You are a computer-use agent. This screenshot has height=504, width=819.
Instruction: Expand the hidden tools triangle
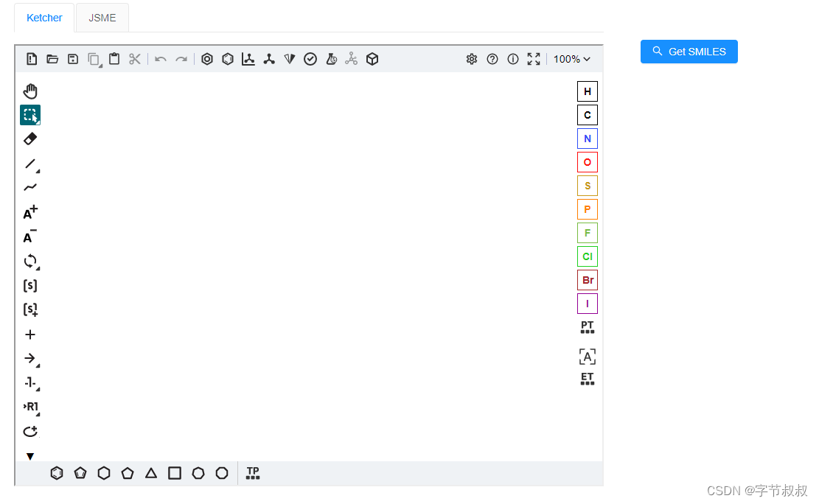click(30, 455)
